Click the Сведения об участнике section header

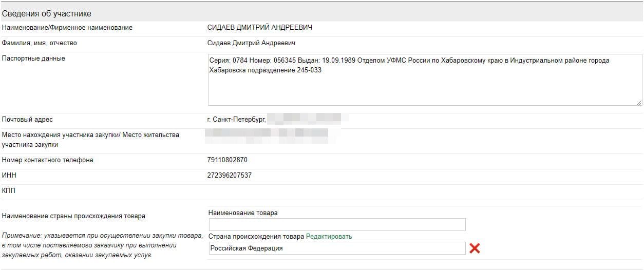coord(47,13)
